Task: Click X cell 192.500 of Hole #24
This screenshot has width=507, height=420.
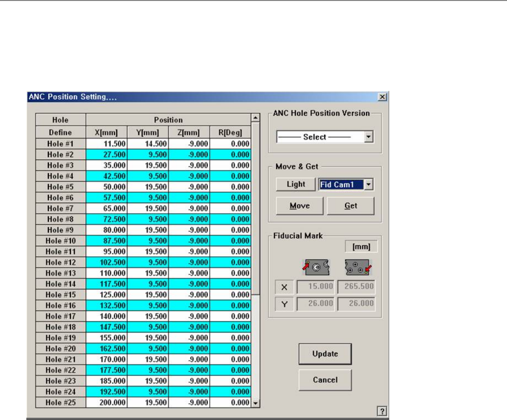Action: pyautogui.click(x=106, y=392)
